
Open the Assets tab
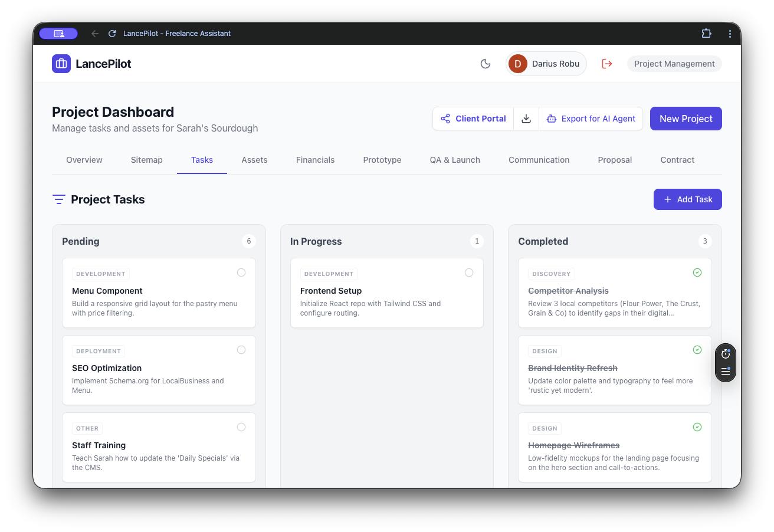pyautogui.click(x=254, y=160)
